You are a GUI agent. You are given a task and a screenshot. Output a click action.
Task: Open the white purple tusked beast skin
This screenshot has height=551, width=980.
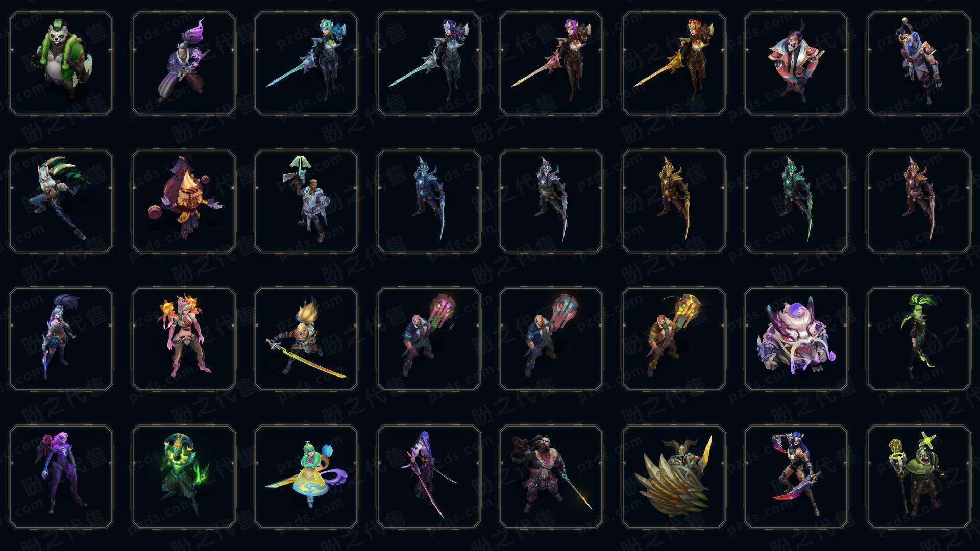(796, 339)
